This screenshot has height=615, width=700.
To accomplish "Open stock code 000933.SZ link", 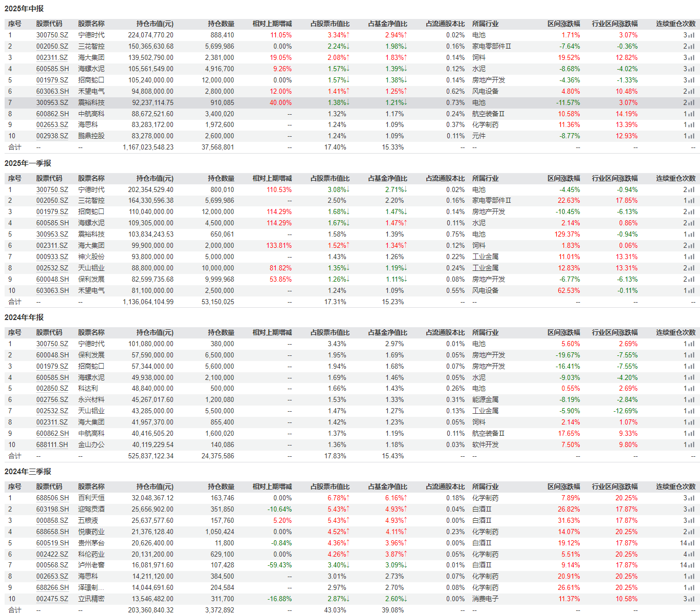I will click(52, 257).
